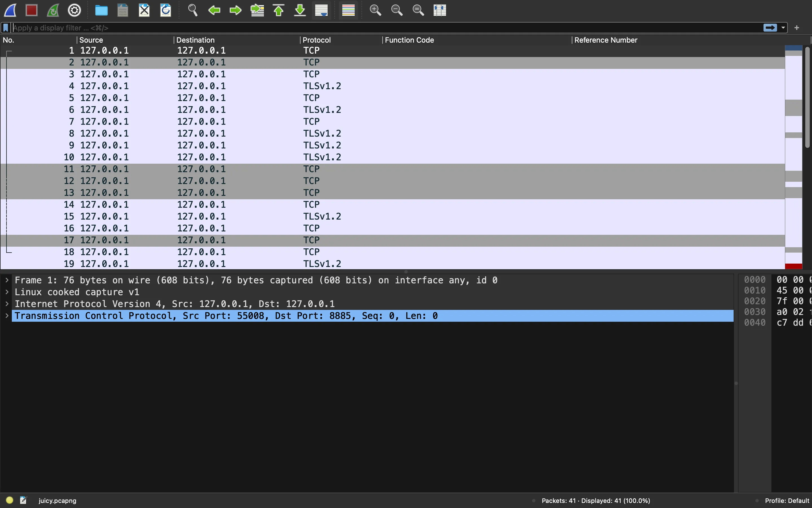Click the expert information yellow circle
The width and height of the screenshot is (812, 508).
tap(9, 500)
